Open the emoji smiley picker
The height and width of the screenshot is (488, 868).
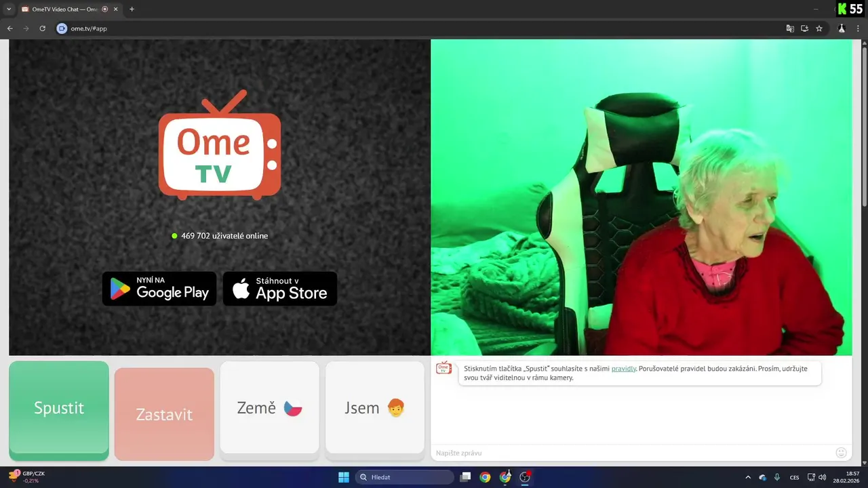tap(842, 453)
